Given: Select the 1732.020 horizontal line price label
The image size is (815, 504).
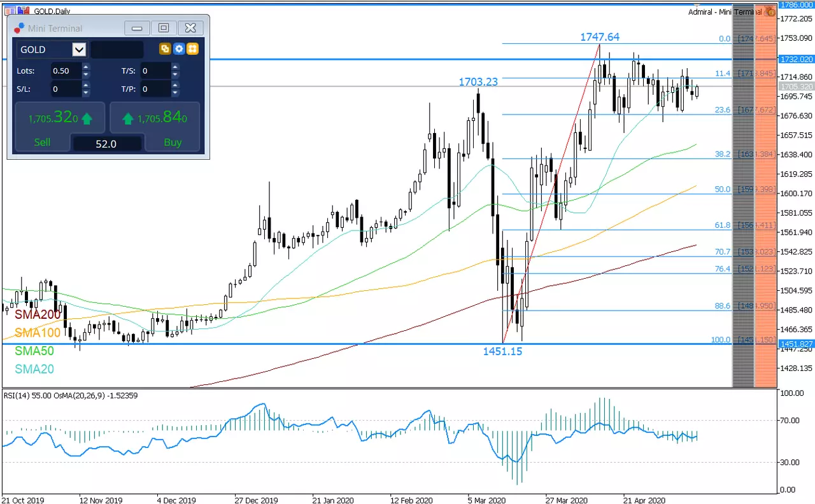Looking at the screenshot, I should (x=796, y=59).
